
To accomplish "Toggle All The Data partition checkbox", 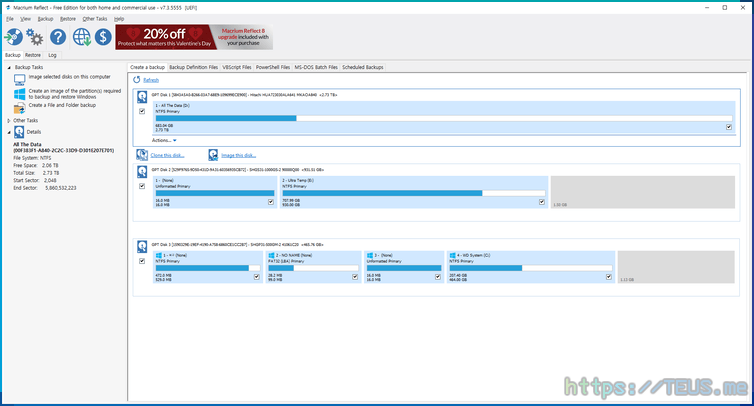I will (x=729, y=127).
